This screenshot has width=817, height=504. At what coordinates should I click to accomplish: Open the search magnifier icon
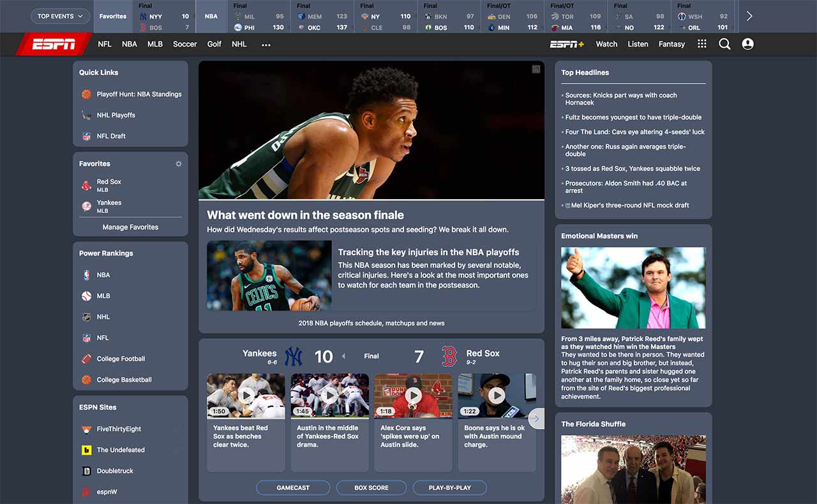pos(724,44)
